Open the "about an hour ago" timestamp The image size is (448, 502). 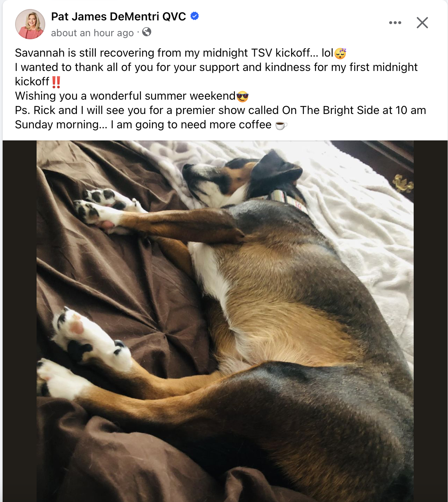click(92, 33)
